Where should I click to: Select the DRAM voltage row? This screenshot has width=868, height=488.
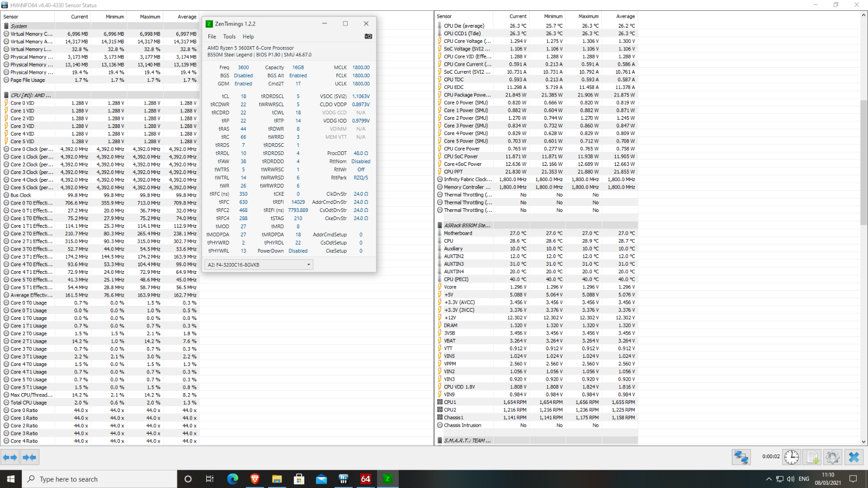(x=537, y=325)
